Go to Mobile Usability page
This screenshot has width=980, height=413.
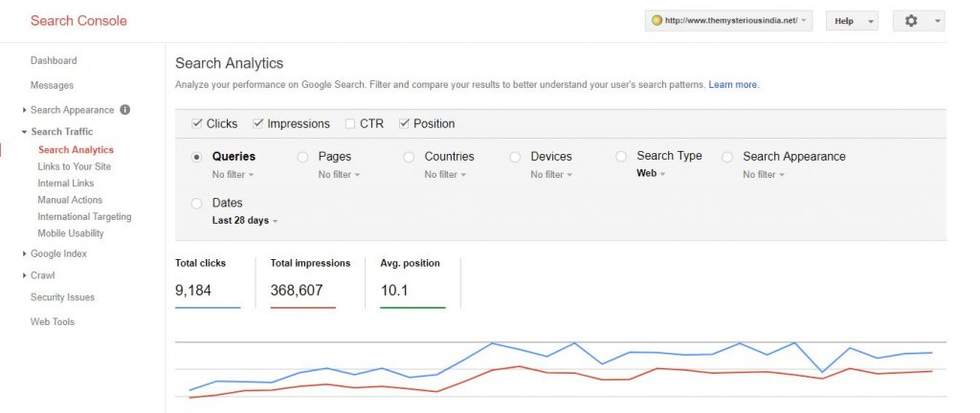click(x=71, y=233)
